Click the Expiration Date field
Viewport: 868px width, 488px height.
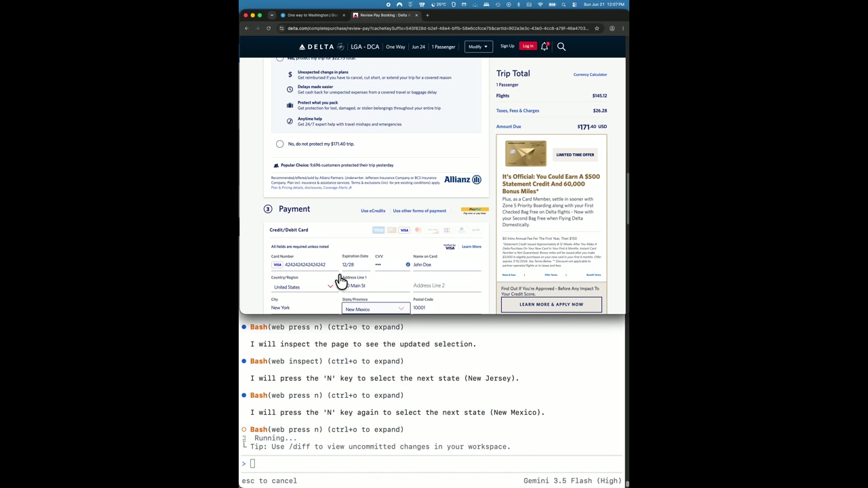click(x=355, y=264)
